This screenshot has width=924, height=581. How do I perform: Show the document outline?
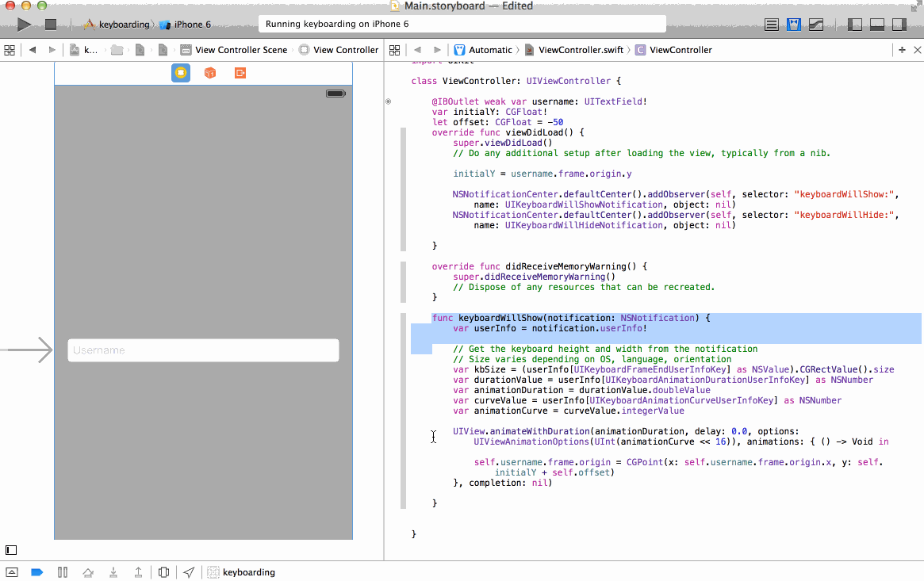coord(11,550)
